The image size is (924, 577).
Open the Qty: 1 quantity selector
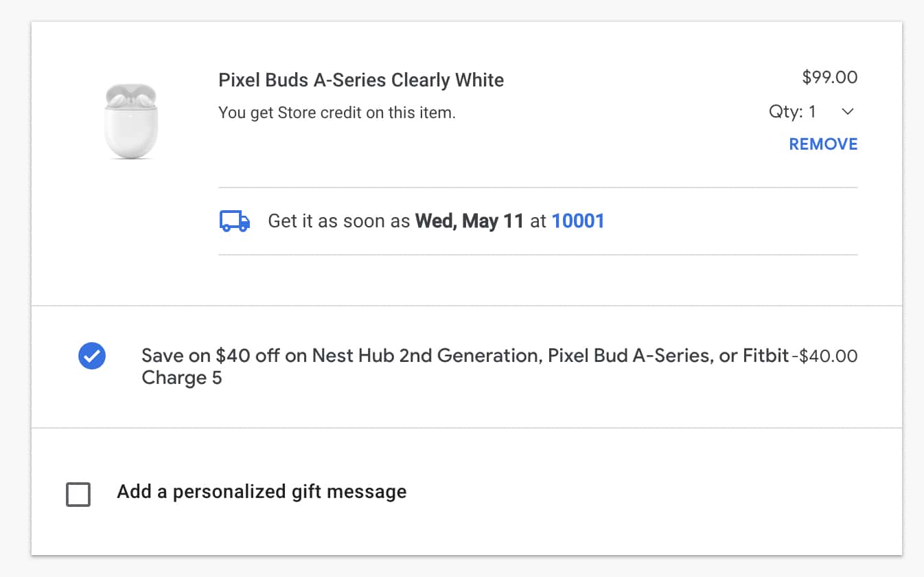(794, 112)
